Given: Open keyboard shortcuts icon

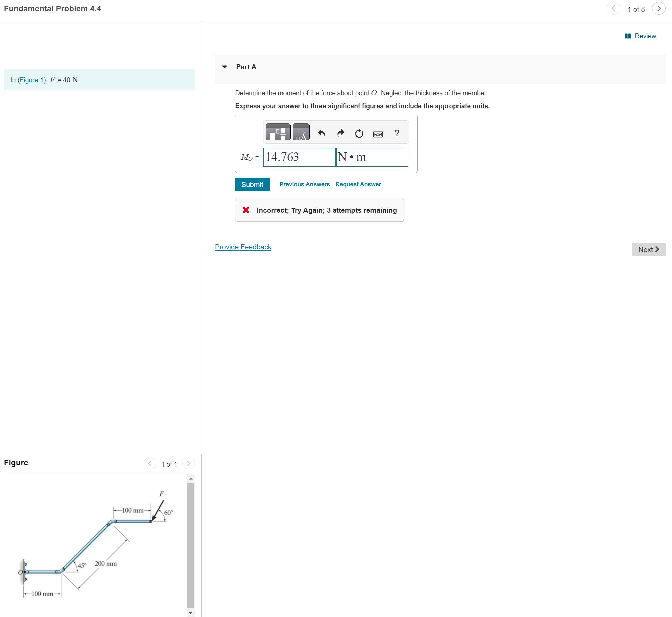Looking at the screenshot, I should coord(377,134).
